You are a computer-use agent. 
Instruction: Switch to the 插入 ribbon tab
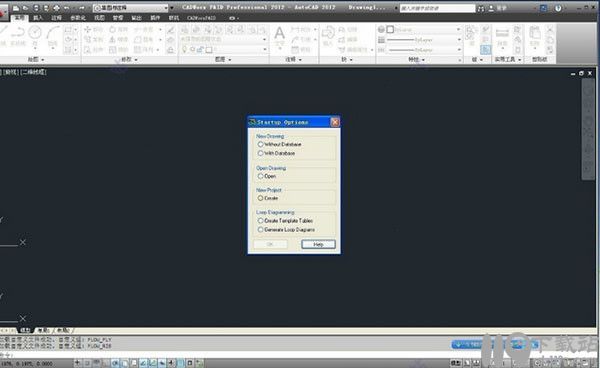click(x=38, y=18)
